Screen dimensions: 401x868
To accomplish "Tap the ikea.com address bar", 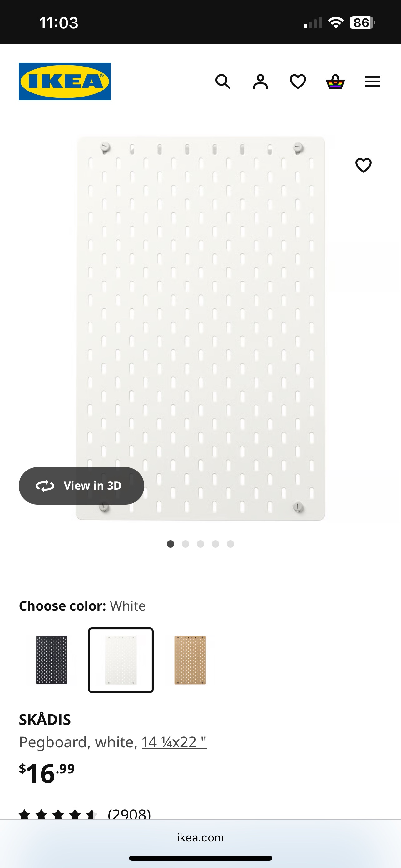I will click(x=200, y=837).
